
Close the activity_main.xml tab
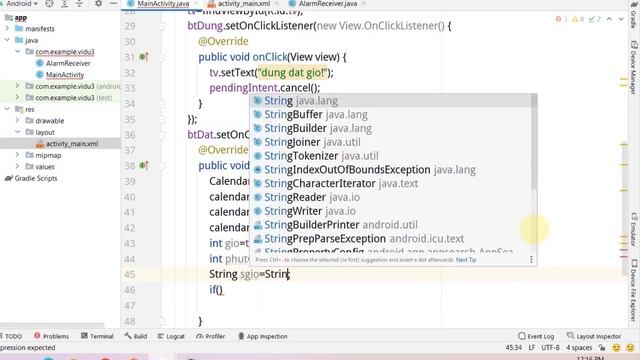pos(276,4)
